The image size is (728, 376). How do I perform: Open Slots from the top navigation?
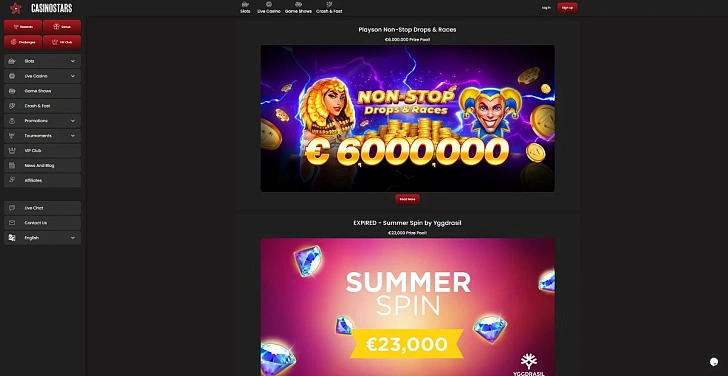point(245,7)
